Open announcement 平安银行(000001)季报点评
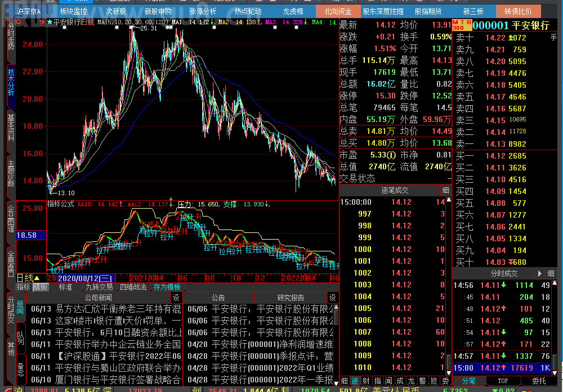Viewport: 563px width, 392px height. (x=260, y=356)
